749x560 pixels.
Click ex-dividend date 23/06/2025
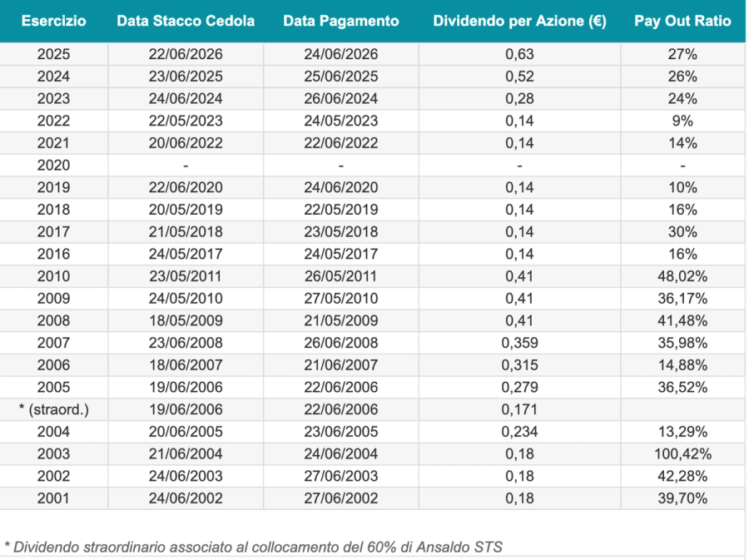click(186, 77)
